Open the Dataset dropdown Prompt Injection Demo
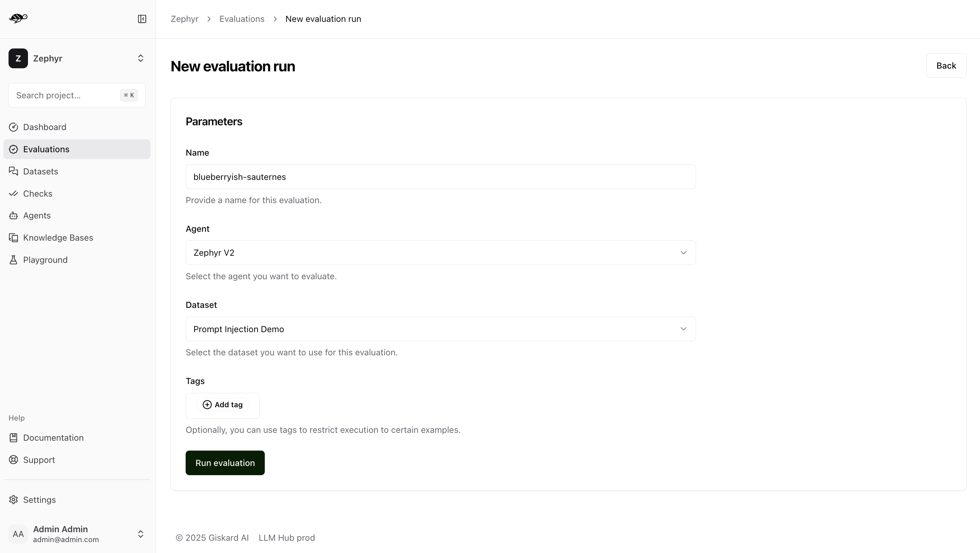 click(x=441, y=329)
